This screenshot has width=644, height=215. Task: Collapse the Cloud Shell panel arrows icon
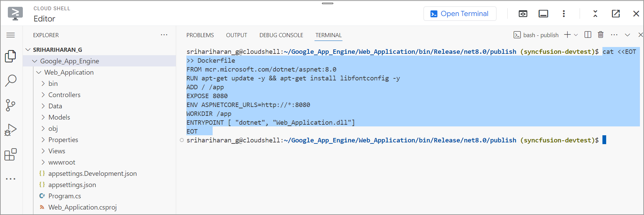[x=595, y=14]
